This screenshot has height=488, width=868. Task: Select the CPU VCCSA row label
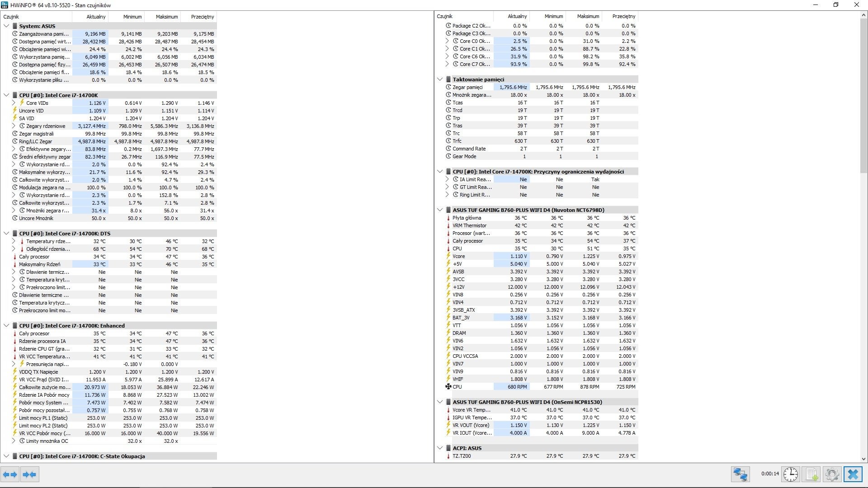pos(465,356)
